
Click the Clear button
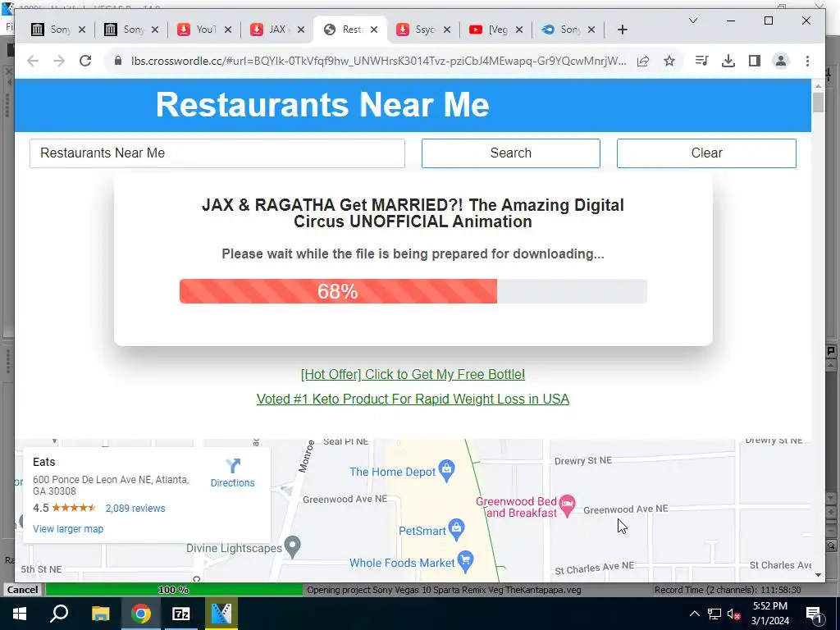[x=706, y=153]
